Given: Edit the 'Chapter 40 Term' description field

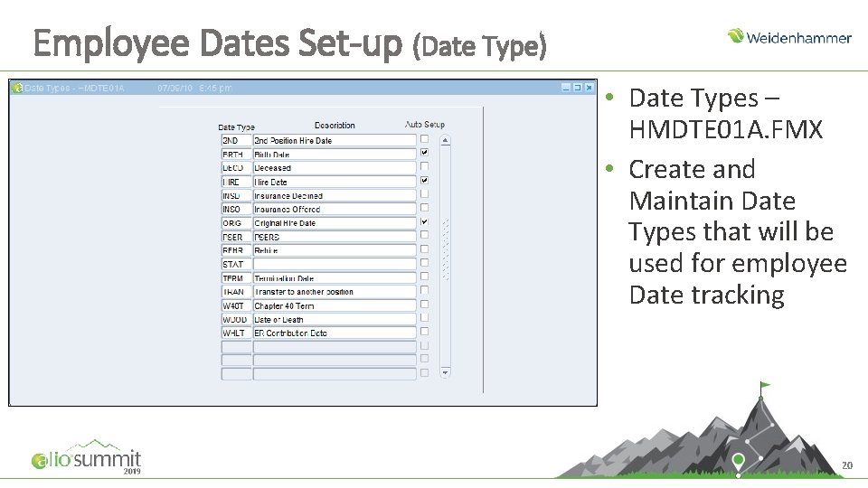Looking at the screenshot, I should tap(335, 305).
